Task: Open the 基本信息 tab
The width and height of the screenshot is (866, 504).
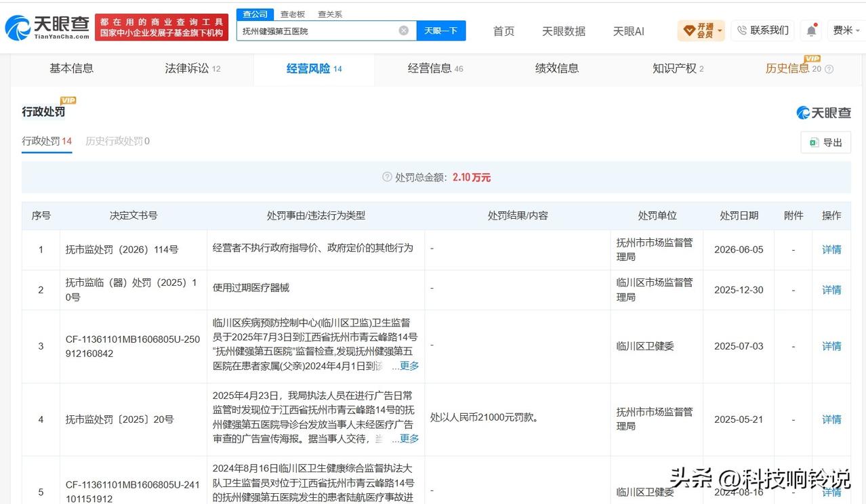Action: (71, 68)
